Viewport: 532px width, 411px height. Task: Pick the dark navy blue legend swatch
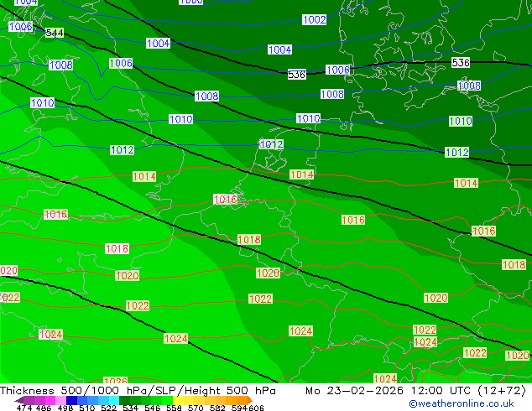[71, 400]
